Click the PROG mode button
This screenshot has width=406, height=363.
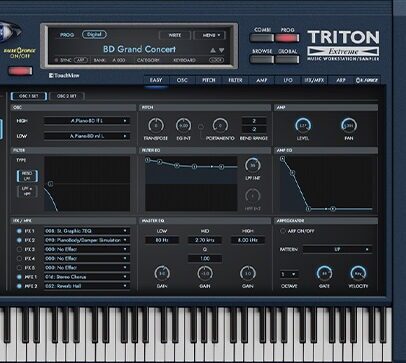pos(287,38)
